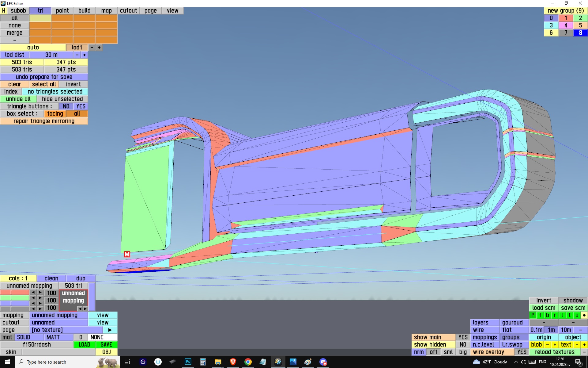This screenshot has height=368, width=588.
Task: Click the P view preset button
Action: coord(533,315)
